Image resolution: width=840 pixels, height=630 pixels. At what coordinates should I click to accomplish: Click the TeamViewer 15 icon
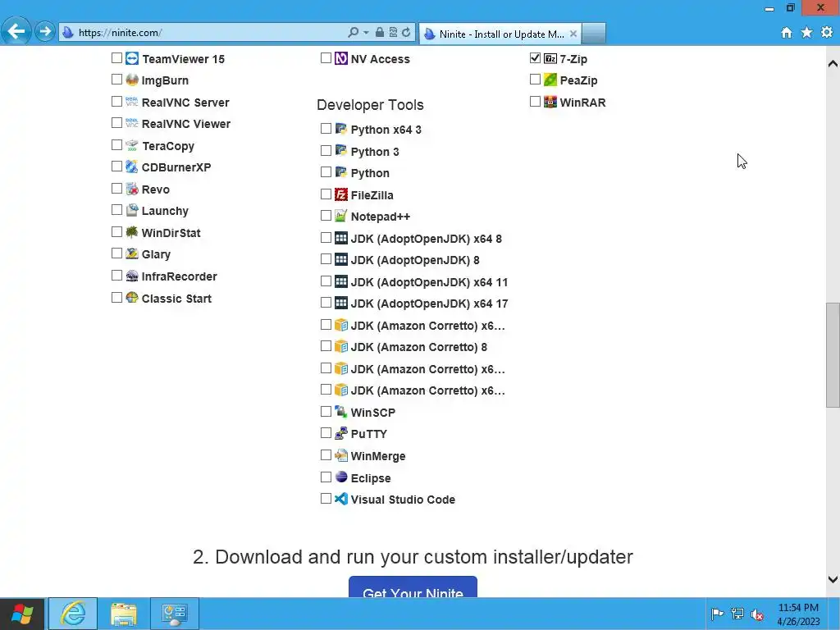coord(132,58)
